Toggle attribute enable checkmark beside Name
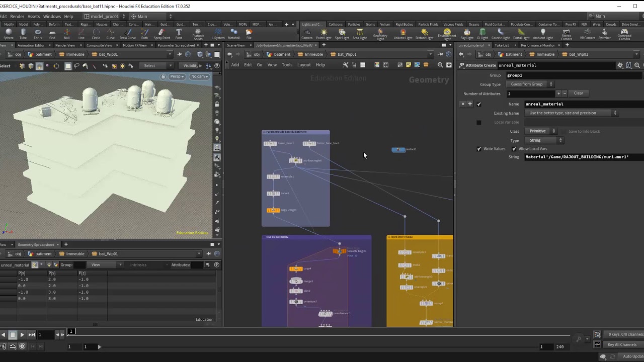The width and height of the screenshot is (644, 362). click(x=479, y=104)
